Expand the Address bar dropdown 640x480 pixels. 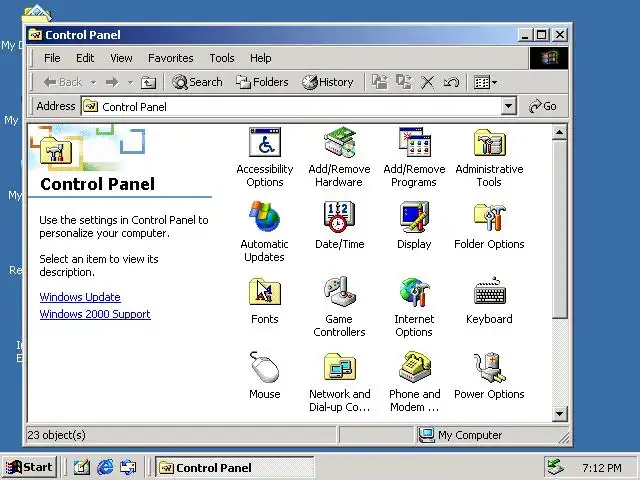pyautogui.click(x=508, y=107)
